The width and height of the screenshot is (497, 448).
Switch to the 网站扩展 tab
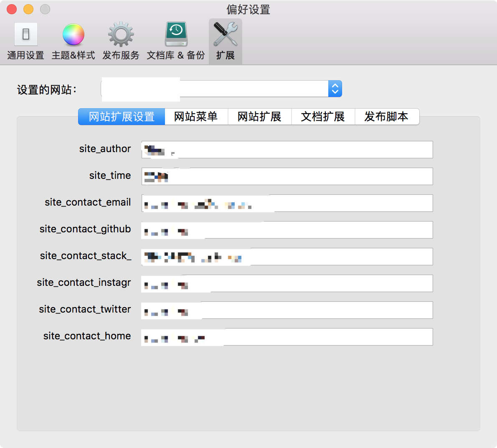pos(259,117)
